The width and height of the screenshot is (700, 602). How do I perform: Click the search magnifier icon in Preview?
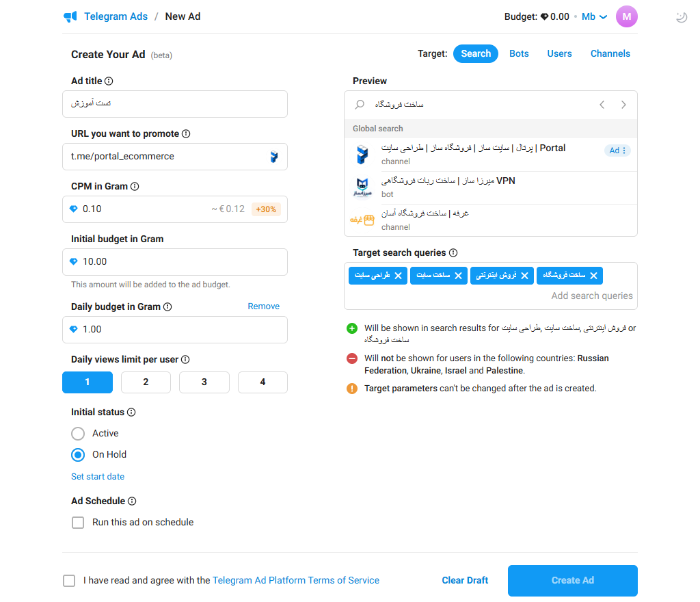[x=360, y=105]
